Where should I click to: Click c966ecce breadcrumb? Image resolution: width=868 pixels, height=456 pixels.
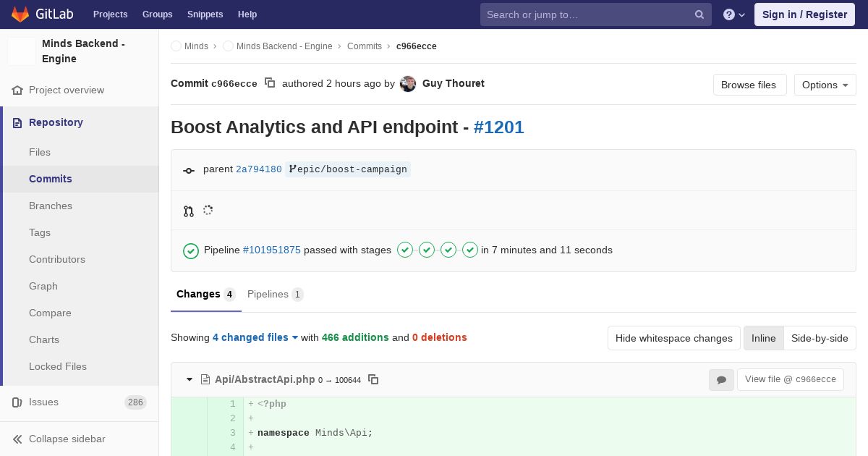point(417,46)
